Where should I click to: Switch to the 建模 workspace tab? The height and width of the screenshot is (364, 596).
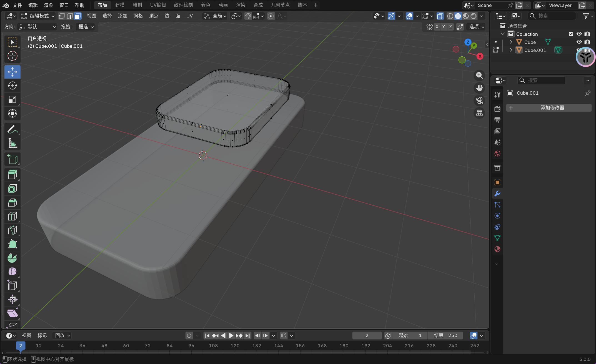[120, 5]
